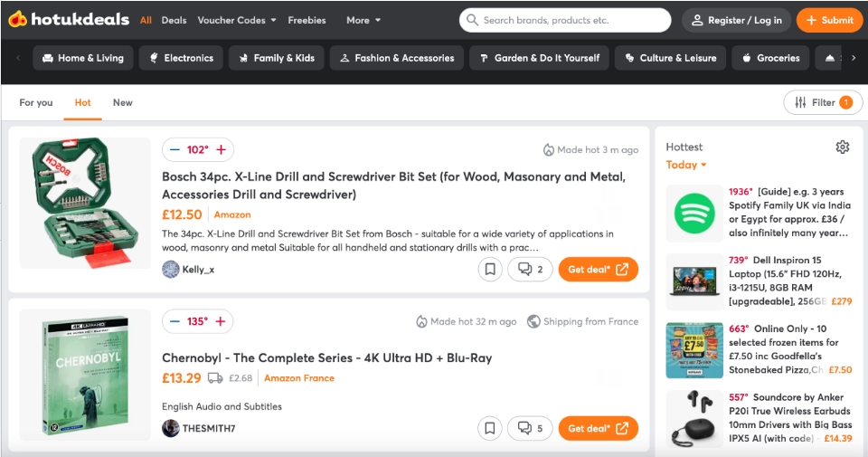The image size is (868, 457).
Task: Visit the Amazon France merchant link
Action: pos(299,377)
